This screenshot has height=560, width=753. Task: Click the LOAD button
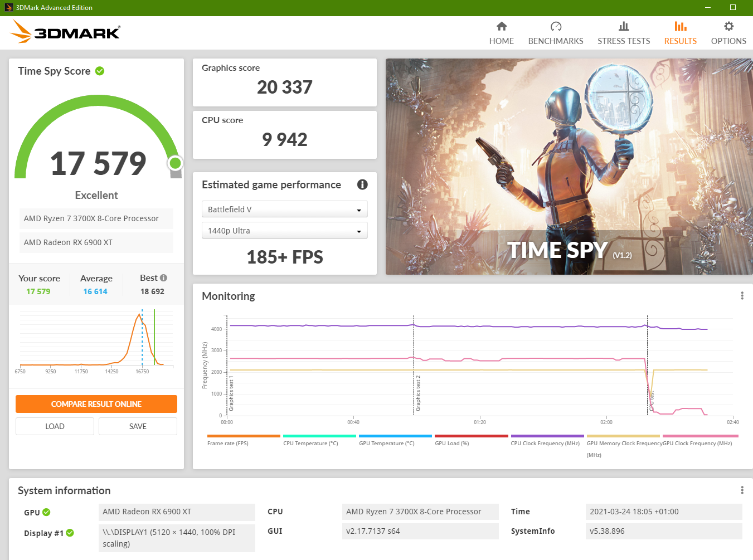point(55,426)
